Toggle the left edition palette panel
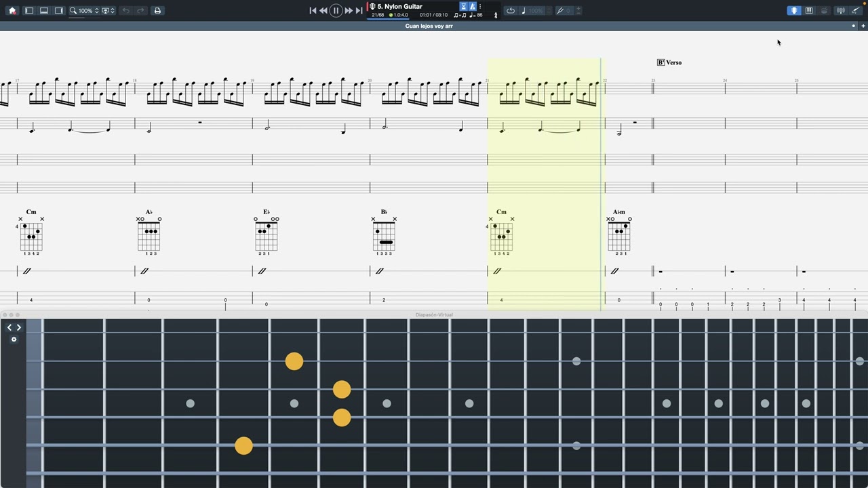Image resolution: width=868 pixels, height=488 pixels. (29, 11)
